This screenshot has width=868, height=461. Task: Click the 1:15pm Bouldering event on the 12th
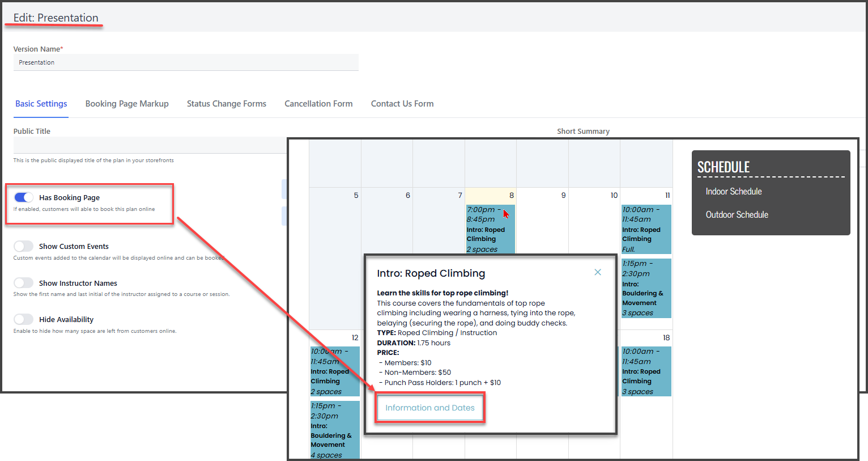(x=335, y=430)
